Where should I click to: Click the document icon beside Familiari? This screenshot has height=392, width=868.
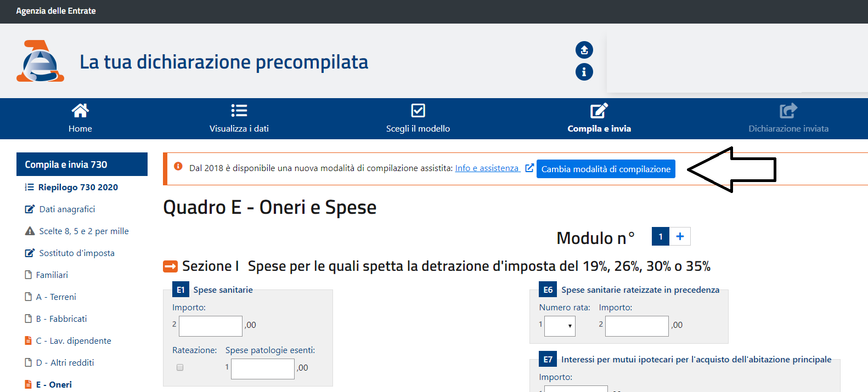point(29,275)
